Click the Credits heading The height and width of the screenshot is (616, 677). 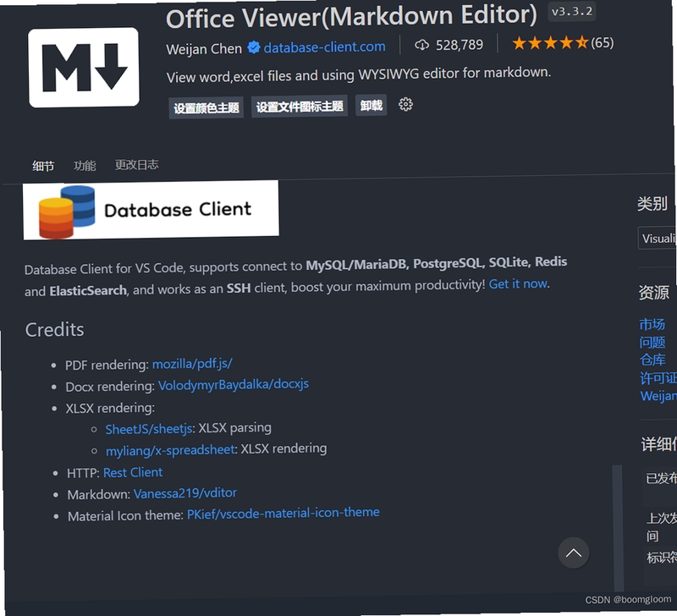click(55, 330)
